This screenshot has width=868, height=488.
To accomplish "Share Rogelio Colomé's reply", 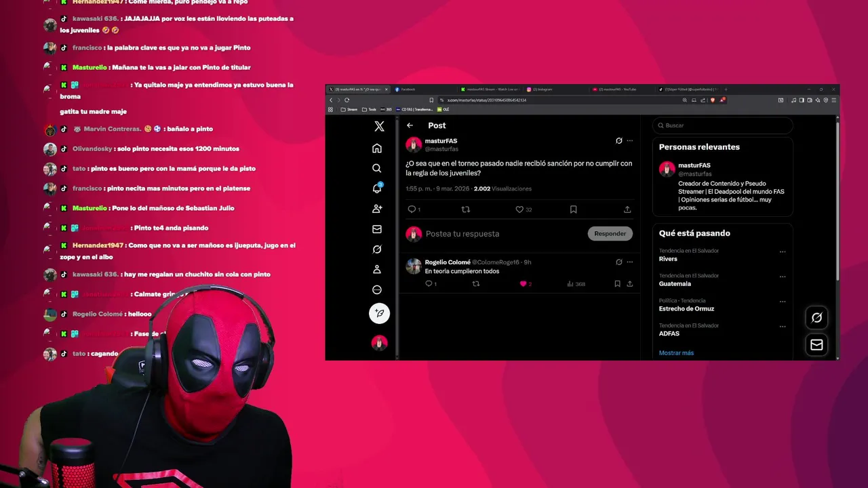I will [629, 284].
